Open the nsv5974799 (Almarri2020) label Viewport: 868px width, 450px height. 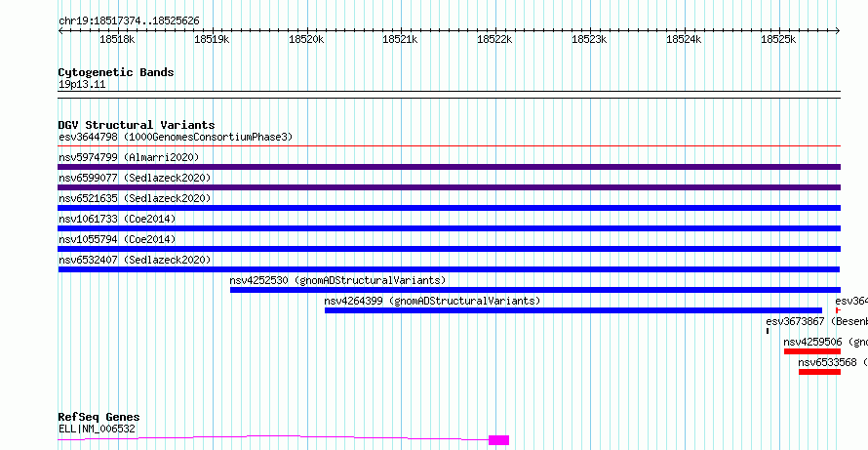point(129,157)
